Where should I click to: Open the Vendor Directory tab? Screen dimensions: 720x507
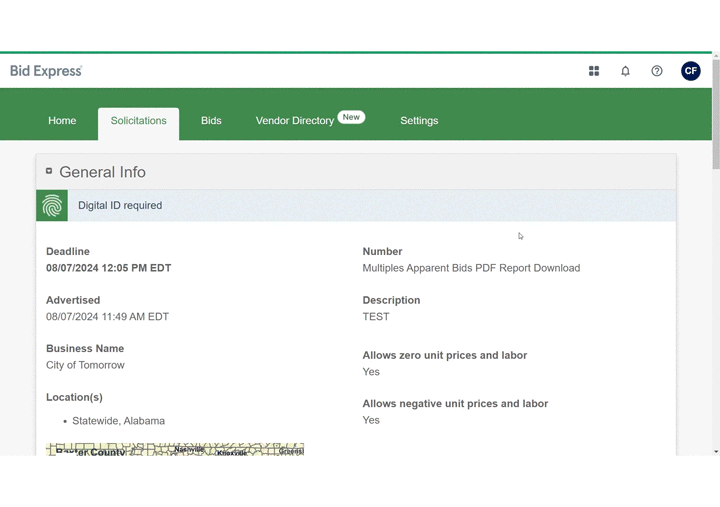tap(294, 121)
